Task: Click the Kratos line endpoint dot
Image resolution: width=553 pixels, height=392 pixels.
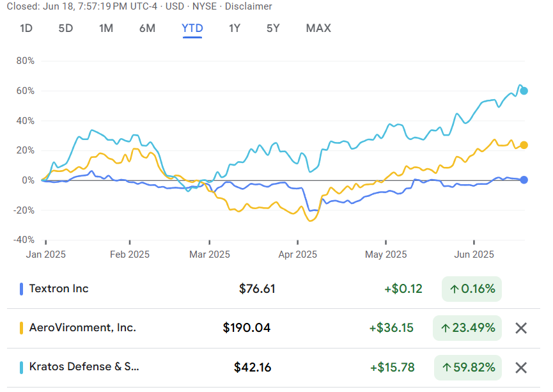Action: 524,91
